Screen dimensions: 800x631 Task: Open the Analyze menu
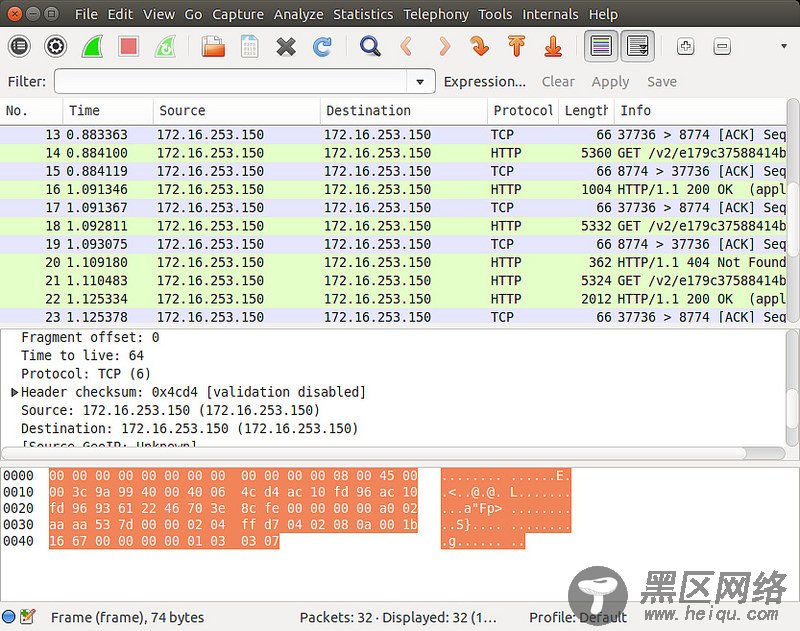click(x=298, y=14)
